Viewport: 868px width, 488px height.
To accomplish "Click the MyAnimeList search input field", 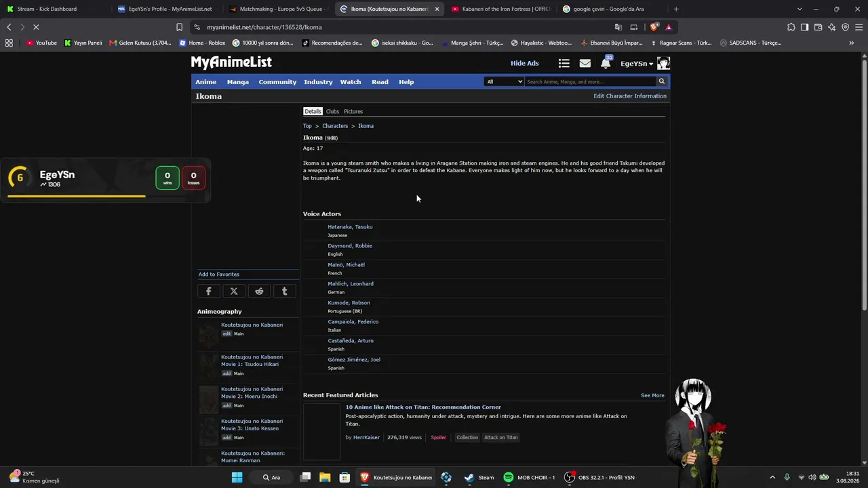I will (590, 81).
